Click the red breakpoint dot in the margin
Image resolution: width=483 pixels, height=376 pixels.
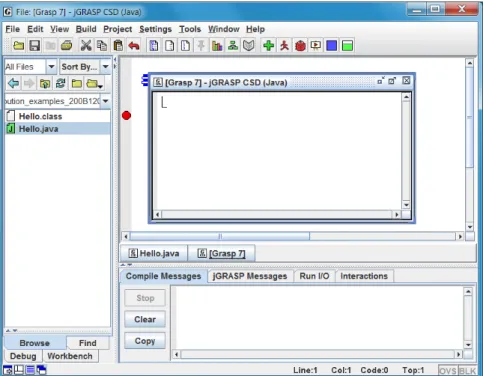(126, 116)
